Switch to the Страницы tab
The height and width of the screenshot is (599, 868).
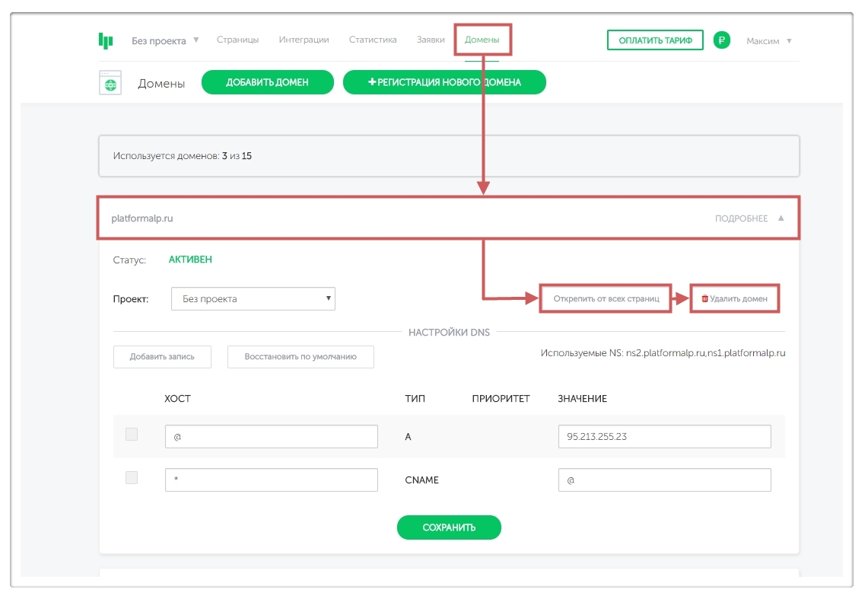click(x=237, y=40)
